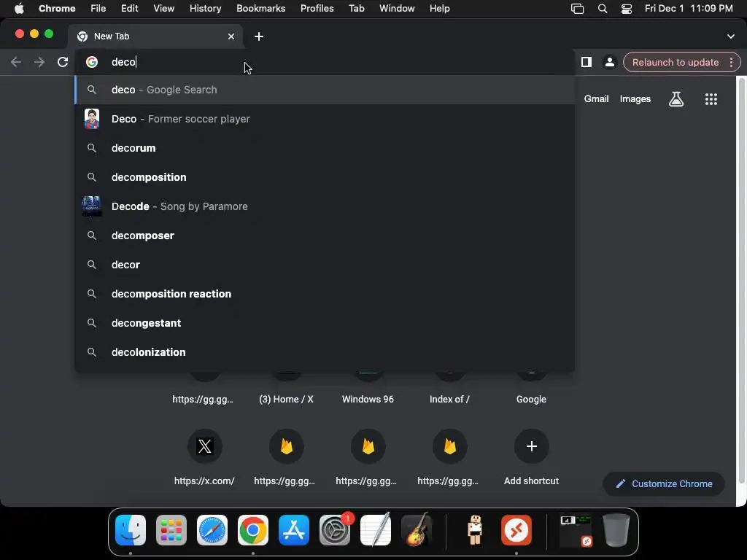
Task: Open the Window menu
Action: (397, 8)
